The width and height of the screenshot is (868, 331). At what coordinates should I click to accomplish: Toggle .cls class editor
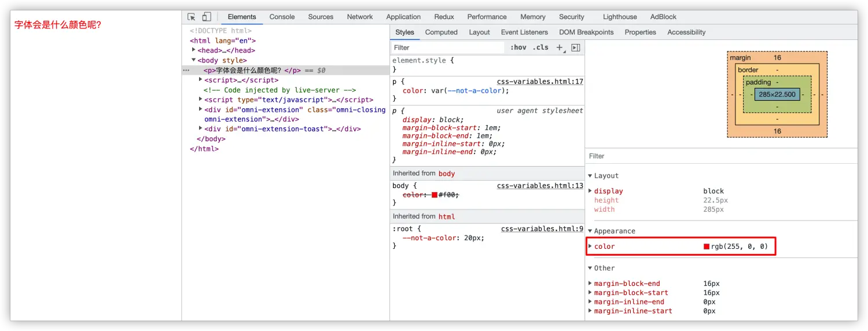click(x=540, y=47)
